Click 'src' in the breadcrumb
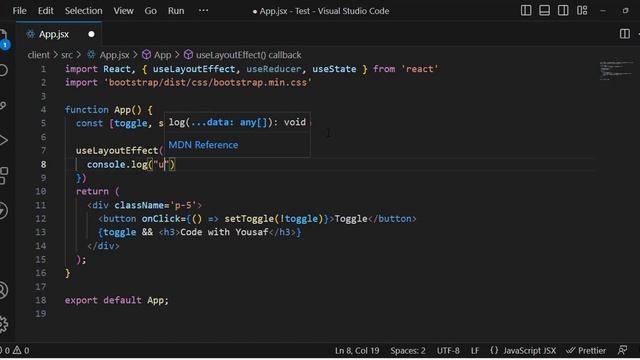 [x=67, y=55]
